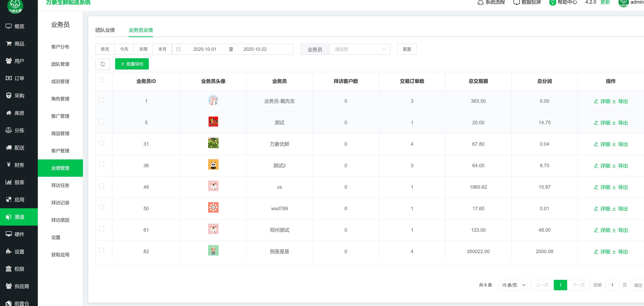Click the 批量导出 button

132,64
